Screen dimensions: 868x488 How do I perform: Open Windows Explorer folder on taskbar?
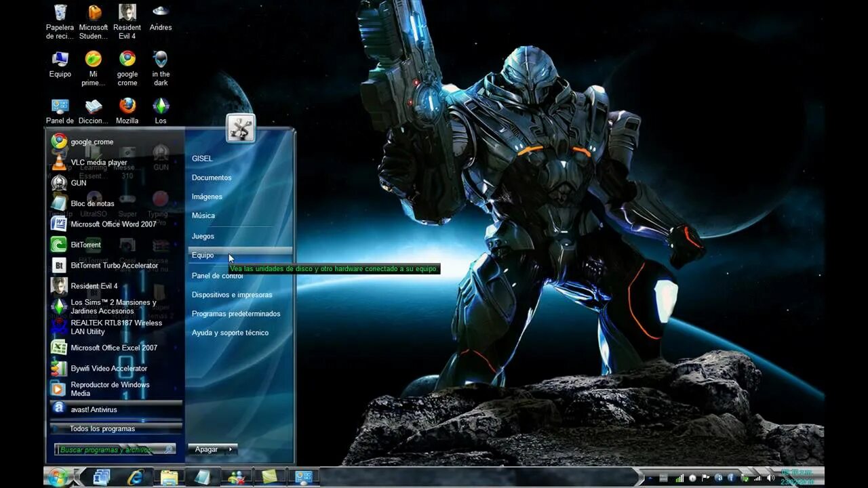click(x=169, y=477)
